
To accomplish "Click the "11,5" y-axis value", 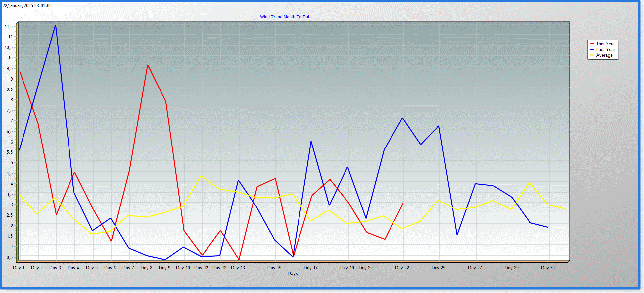I will (x=9, y=27).
